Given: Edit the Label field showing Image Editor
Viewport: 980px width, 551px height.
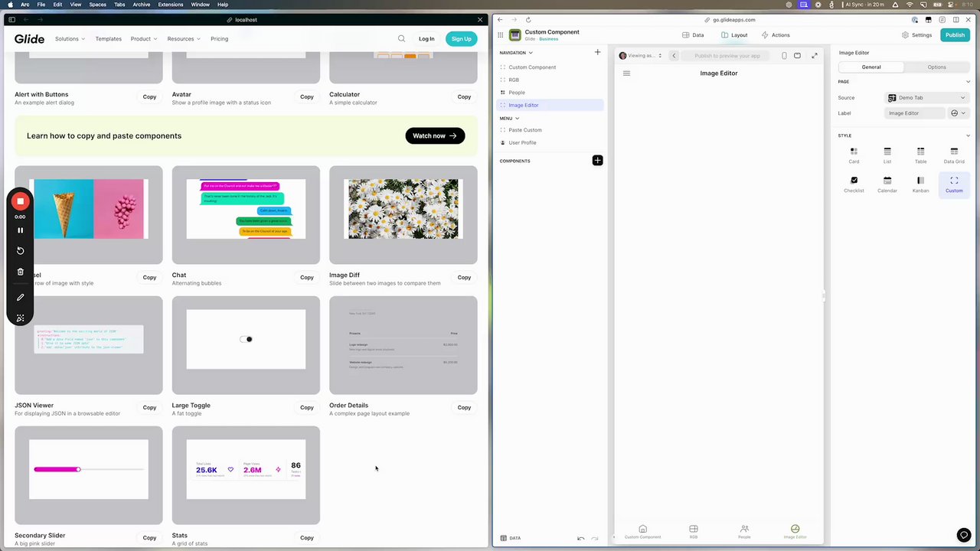Looking at the screenshot, I should (915, 113).
